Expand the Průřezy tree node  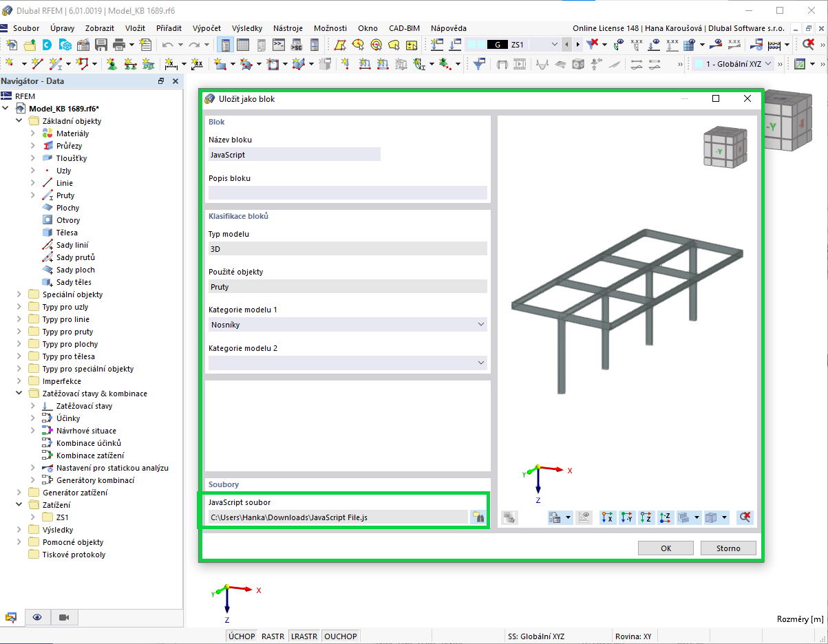point(32,146)
